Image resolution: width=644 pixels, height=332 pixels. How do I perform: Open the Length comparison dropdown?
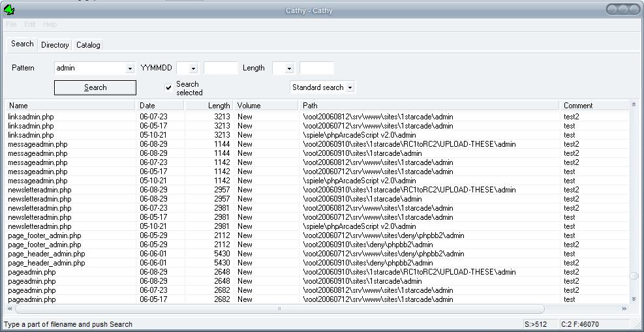click(289, 68)
